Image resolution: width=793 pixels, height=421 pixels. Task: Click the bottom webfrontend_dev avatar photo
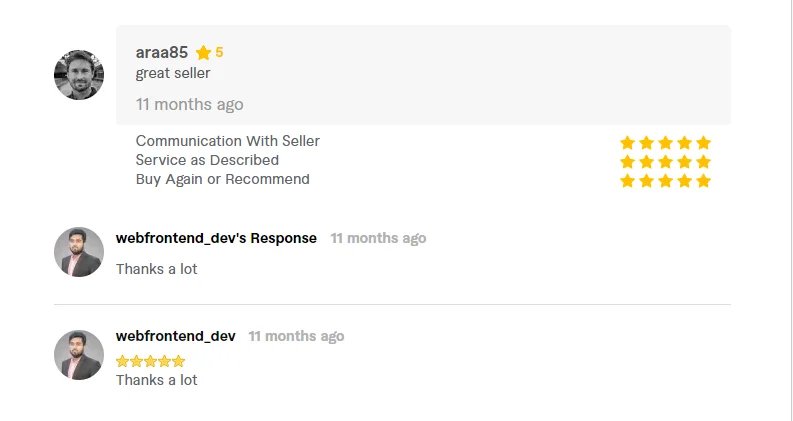click(x=79, y=355)
